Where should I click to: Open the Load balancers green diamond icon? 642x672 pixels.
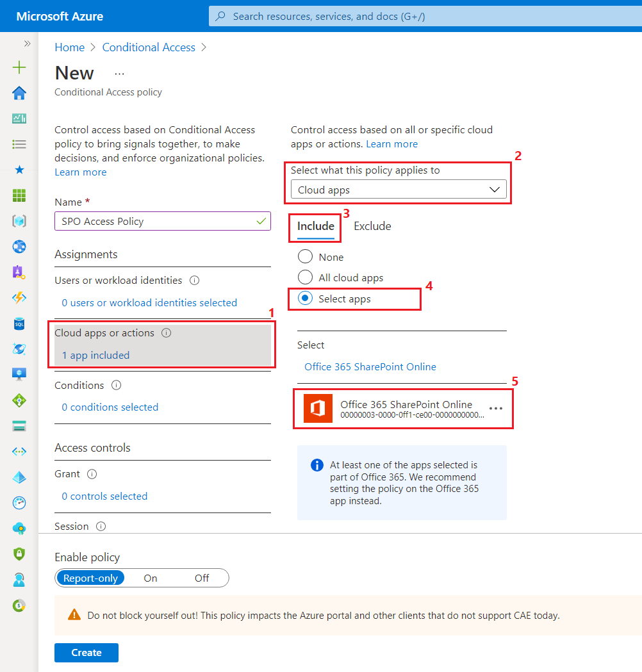pos(19,400)
